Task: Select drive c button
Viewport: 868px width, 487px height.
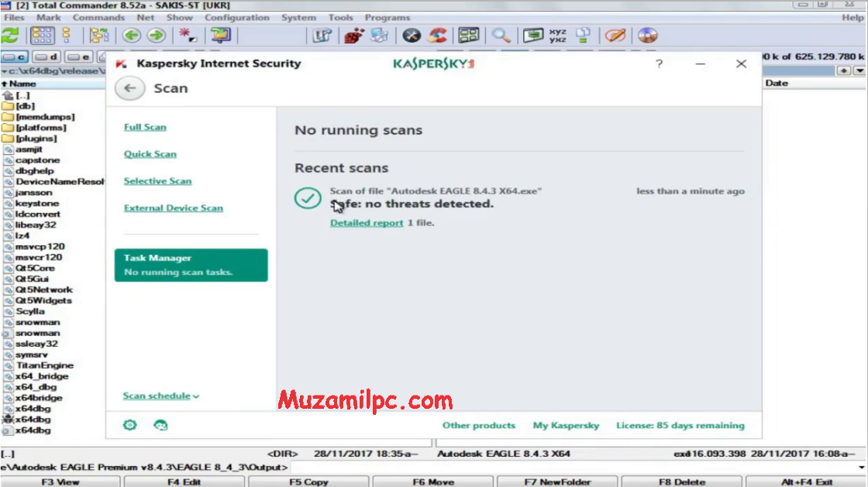Action: tap(15, 57)
